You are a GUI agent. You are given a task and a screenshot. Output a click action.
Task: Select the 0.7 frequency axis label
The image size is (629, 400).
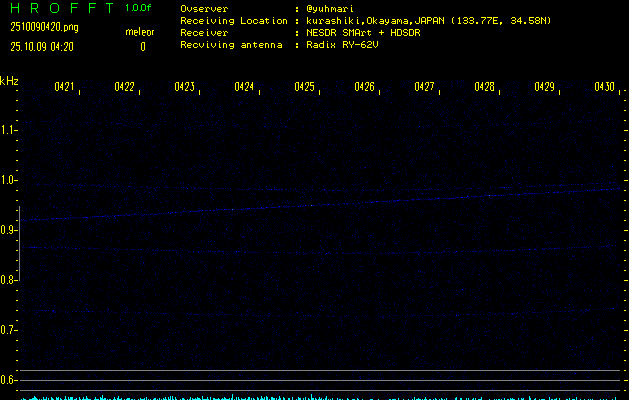tap(9, 330)
